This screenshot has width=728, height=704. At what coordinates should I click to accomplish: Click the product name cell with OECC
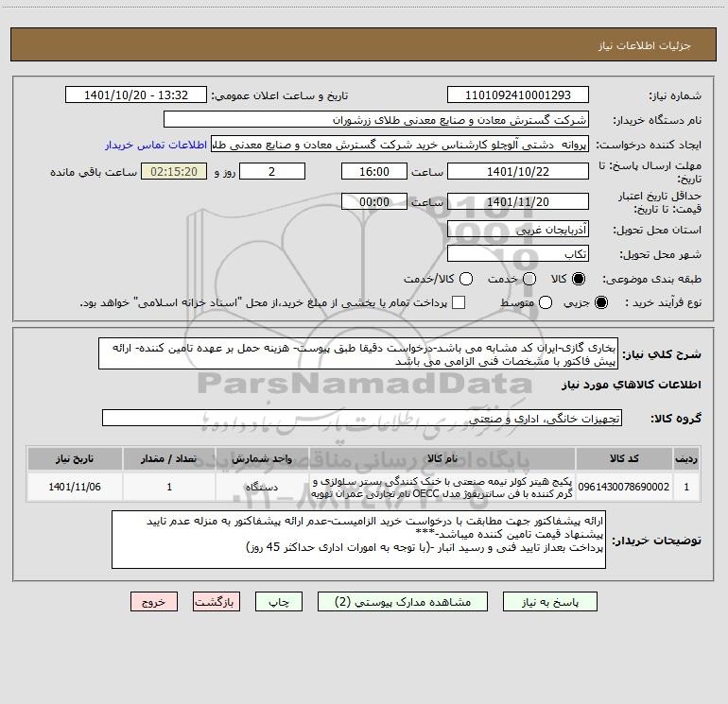[442, 487]
